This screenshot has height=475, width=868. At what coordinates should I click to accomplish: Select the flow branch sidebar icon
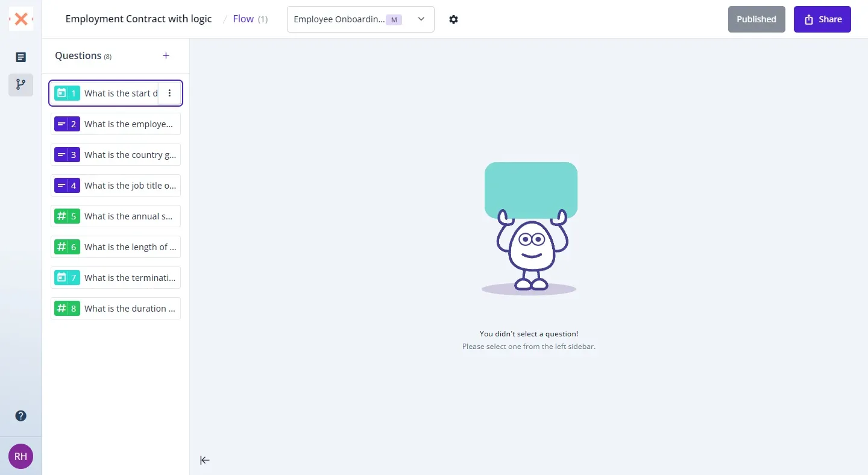click(x=20, y=84)
